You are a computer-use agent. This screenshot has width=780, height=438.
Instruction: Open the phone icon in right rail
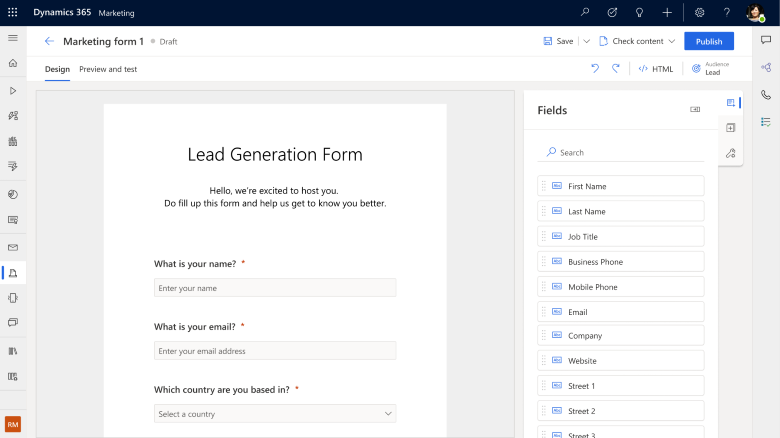click(766, 95)
